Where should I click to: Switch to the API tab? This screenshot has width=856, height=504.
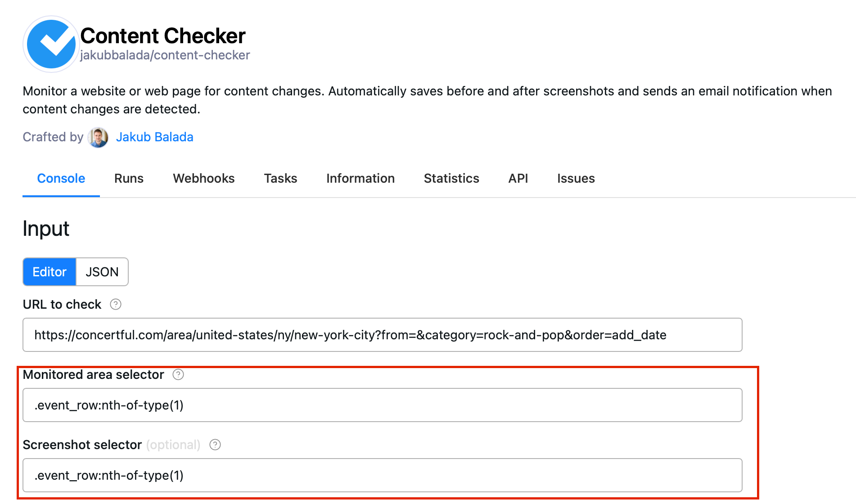[518, 179]
